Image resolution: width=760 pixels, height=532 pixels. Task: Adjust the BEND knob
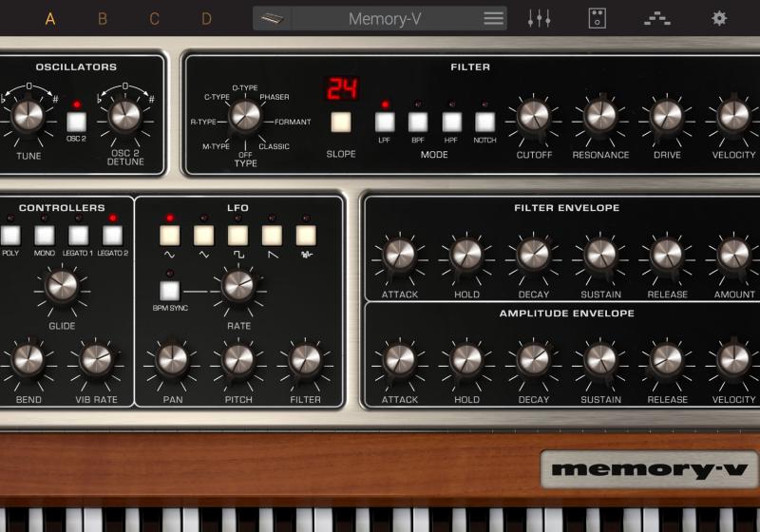click(28, 359)
